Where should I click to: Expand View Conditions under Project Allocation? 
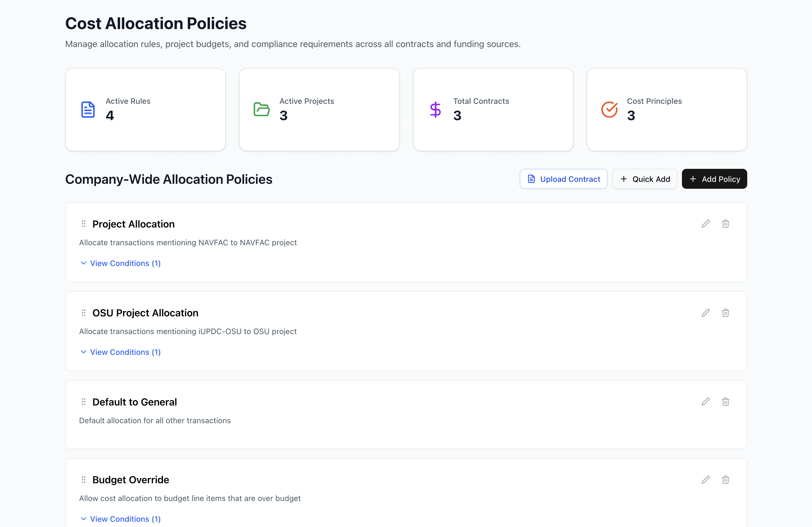120,263
